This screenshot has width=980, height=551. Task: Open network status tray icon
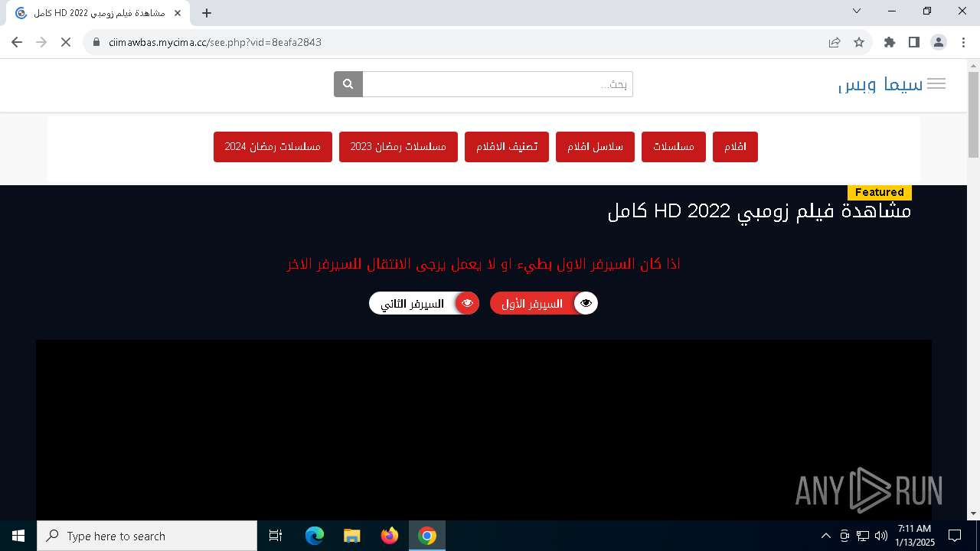coord(863,536)
